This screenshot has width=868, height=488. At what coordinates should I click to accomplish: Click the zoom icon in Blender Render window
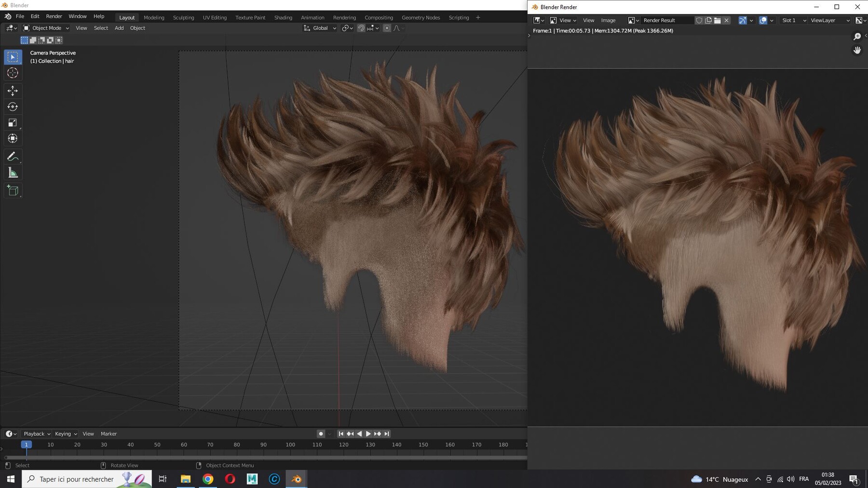[857, 37]
